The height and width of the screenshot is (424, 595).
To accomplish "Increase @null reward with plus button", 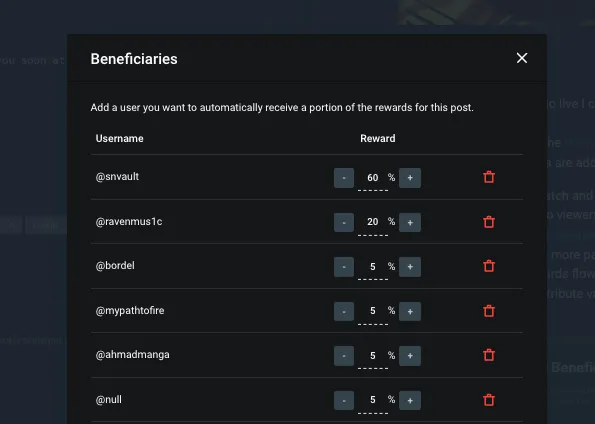I will pos(410,400).
